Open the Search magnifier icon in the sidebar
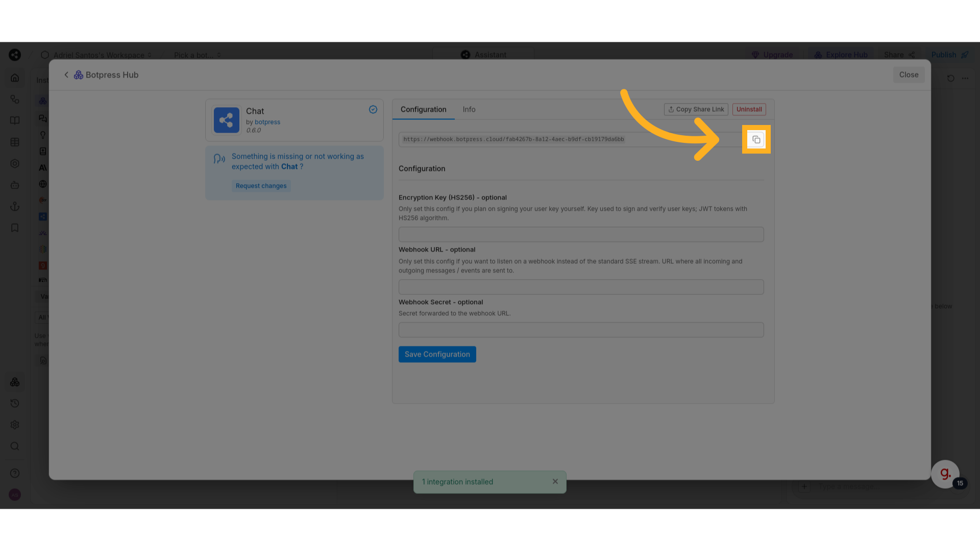Viewport: 980px width, 551px height. point(15,446)
